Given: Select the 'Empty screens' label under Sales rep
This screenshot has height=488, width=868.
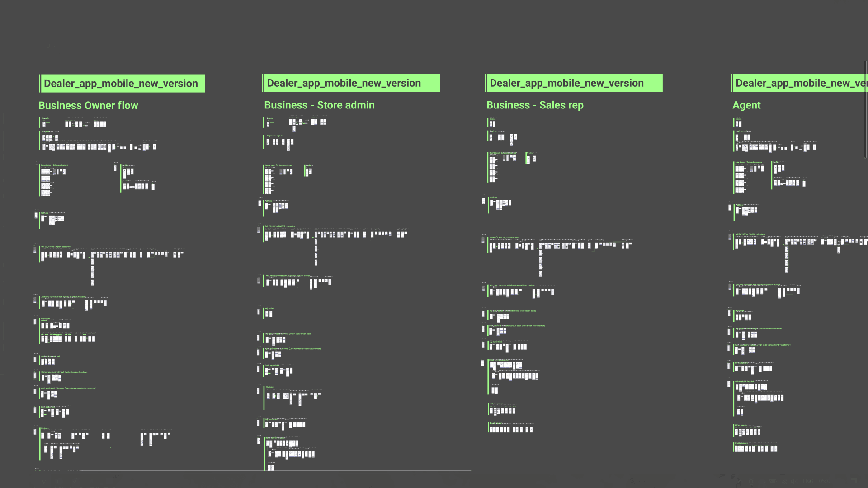Looking at the screenshot, I should (496, 423).
